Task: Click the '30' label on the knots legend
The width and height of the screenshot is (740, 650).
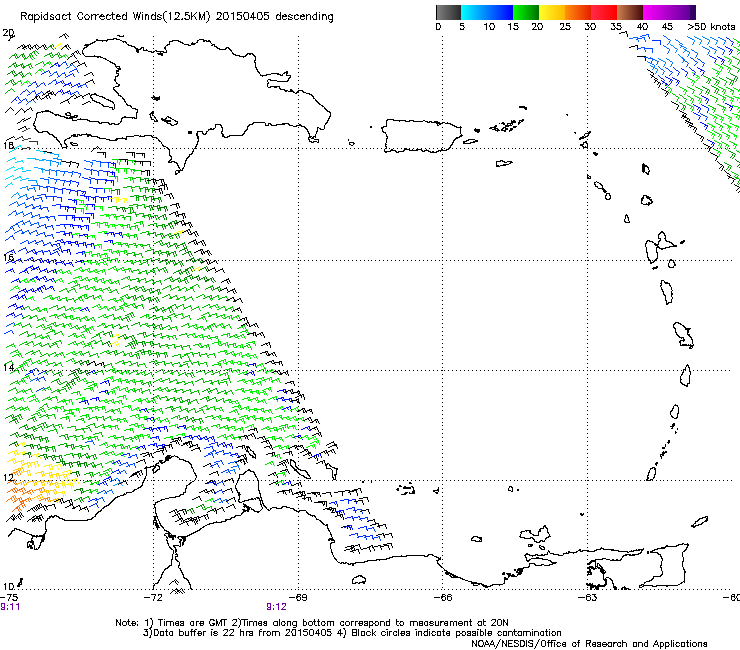Action: [x=590, y=27]
